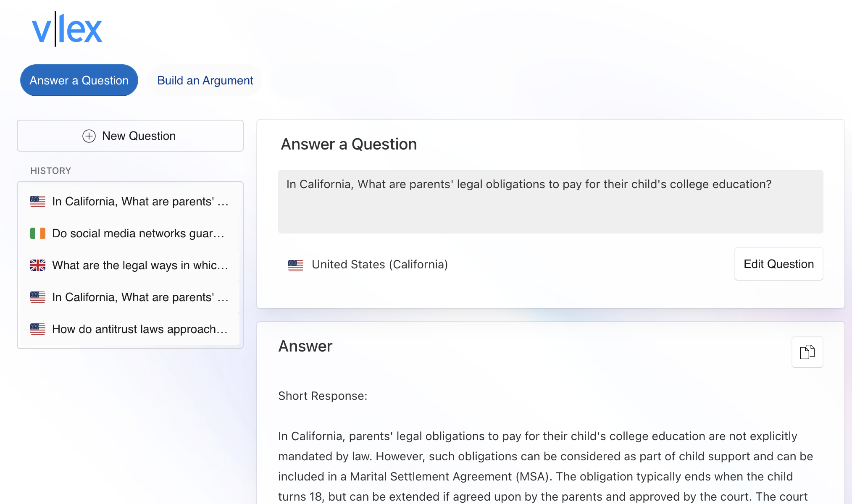Open first history item about California parents
The width and height of the screenshot is (852, 504).
(x=130, y=202)
